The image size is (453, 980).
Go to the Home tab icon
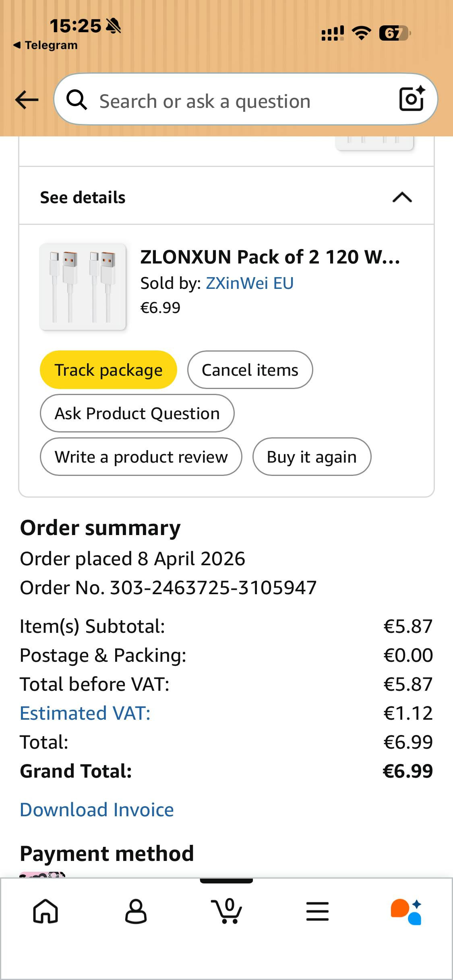[46, 911]
